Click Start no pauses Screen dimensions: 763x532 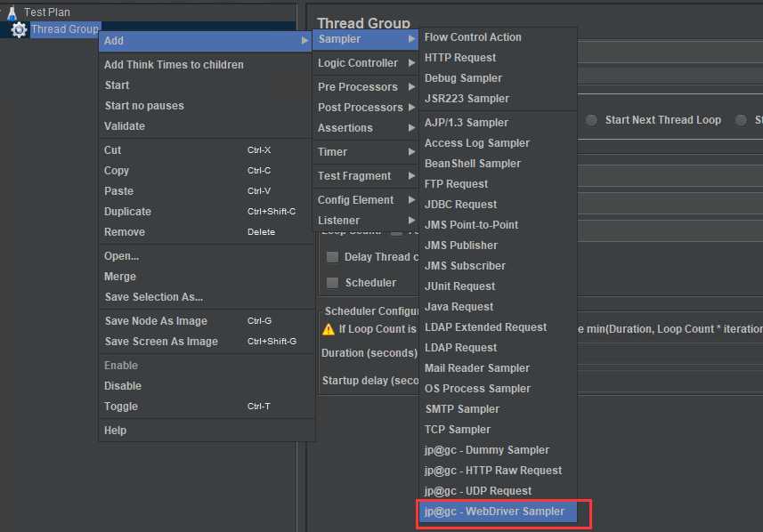pyautogui.click(x=206, y=106)
